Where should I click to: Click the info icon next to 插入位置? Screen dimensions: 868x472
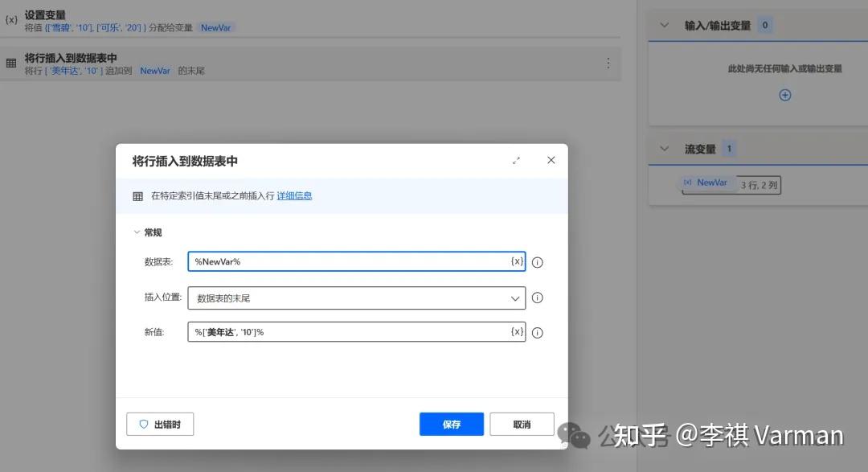click(x=537, y=298)
